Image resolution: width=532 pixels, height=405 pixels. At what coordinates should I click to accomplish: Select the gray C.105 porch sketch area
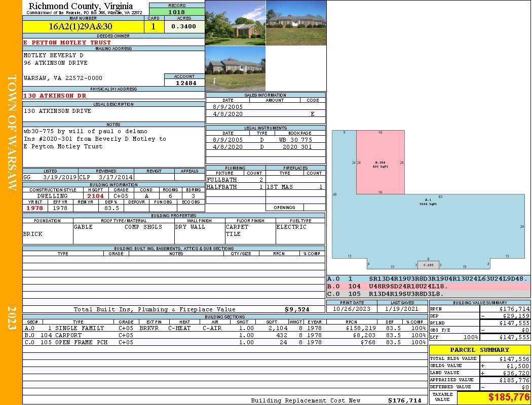click(x=428, y=265)
